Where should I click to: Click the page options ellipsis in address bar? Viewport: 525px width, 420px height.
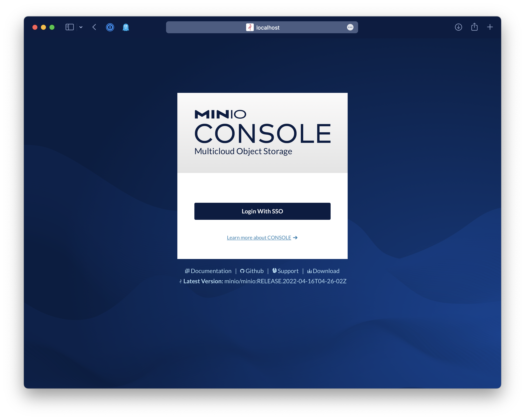tap(350, 27)
